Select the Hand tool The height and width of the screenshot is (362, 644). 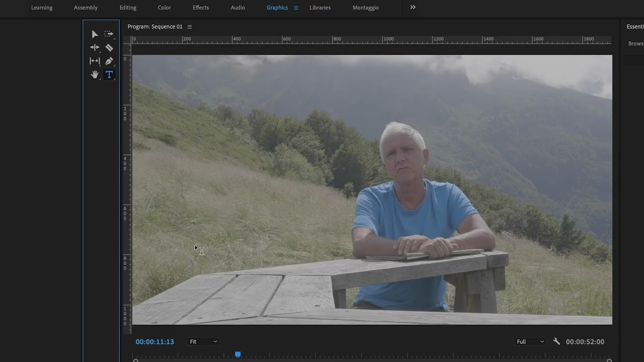95,74
